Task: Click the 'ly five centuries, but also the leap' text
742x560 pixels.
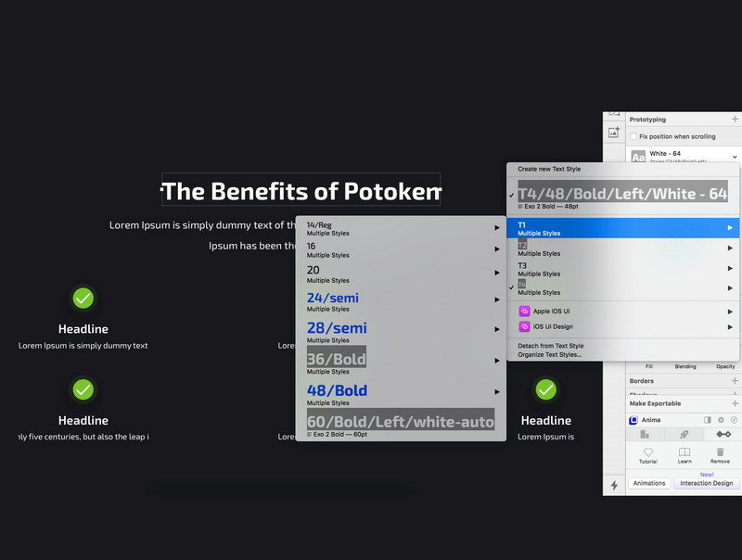Action: (x=83, y=437)
